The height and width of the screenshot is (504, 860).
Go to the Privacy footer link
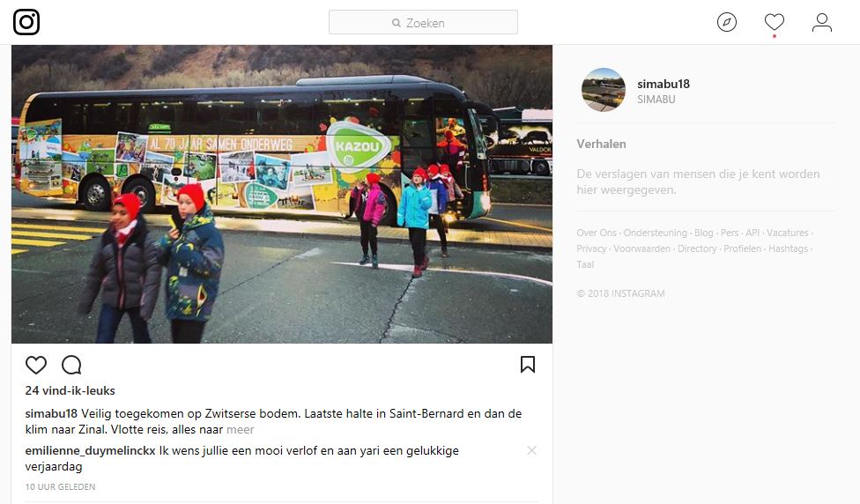point(591,248)
